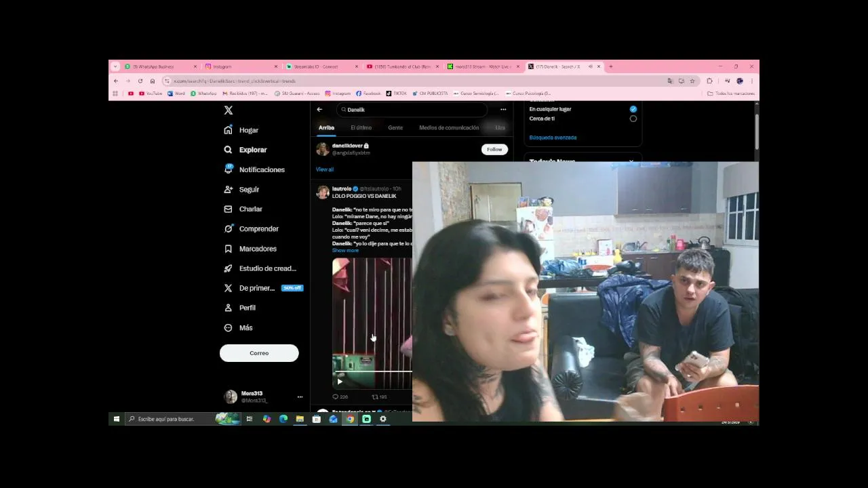
Task: Open File Explorer from taskbar
Action: pos(300,419)
